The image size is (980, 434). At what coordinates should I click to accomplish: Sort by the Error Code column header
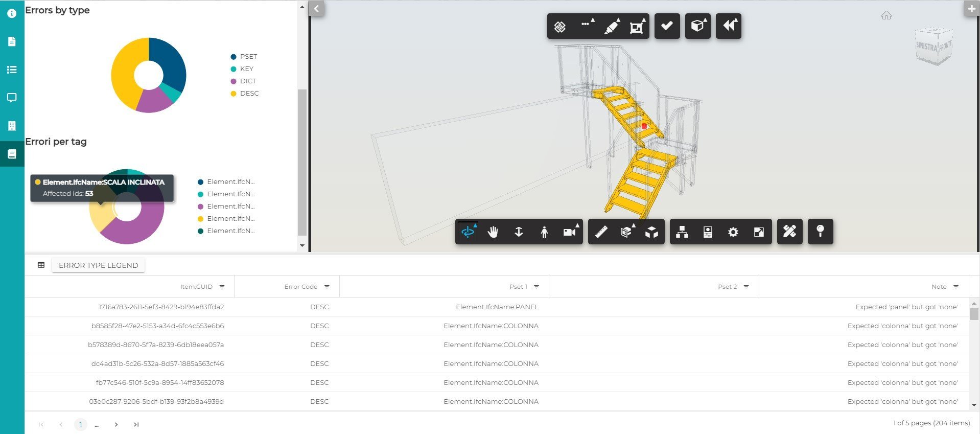(x=300, y=287)
